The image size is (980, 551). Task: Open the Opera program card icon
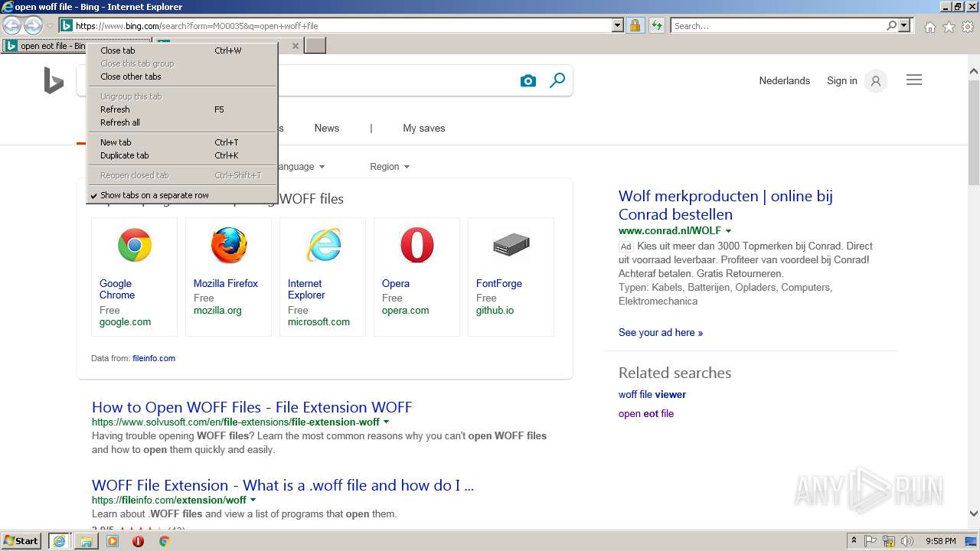417,246
